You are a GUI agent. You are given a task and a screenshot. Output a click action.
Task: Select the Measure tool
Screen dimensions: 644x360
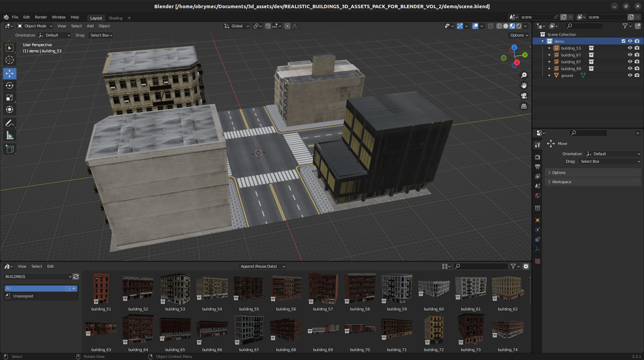9,136
